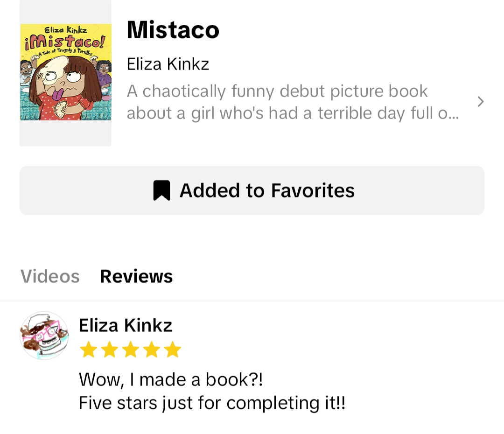Tap author name Eliza Kinkz under the title
This screenshot has height=434, width=504.
(168, 64)
